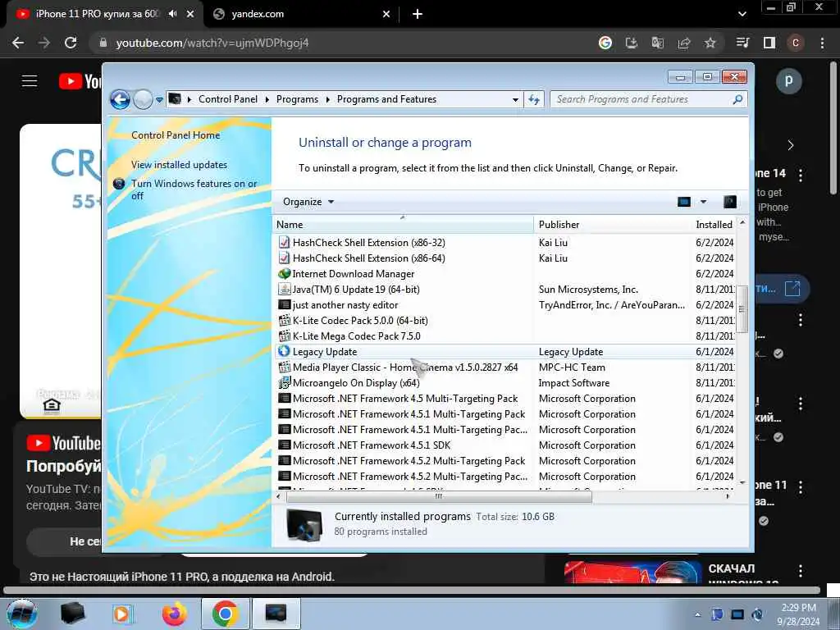The height and width of the screenshot is (630, 840).
Task: Select just another nasty editor entry
Action: [x=345, y=305]
